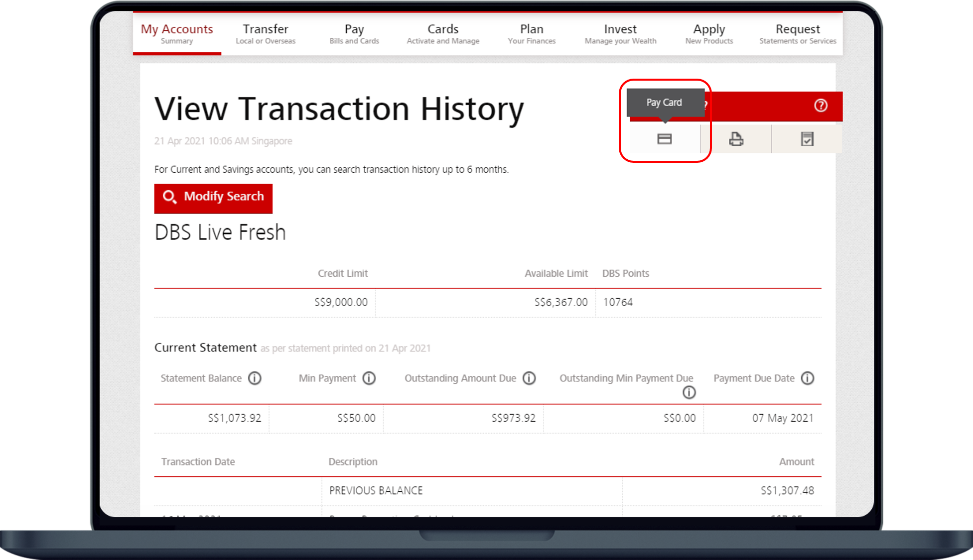
Task: Click the Available Limit column header
Action: click(556, 273)
